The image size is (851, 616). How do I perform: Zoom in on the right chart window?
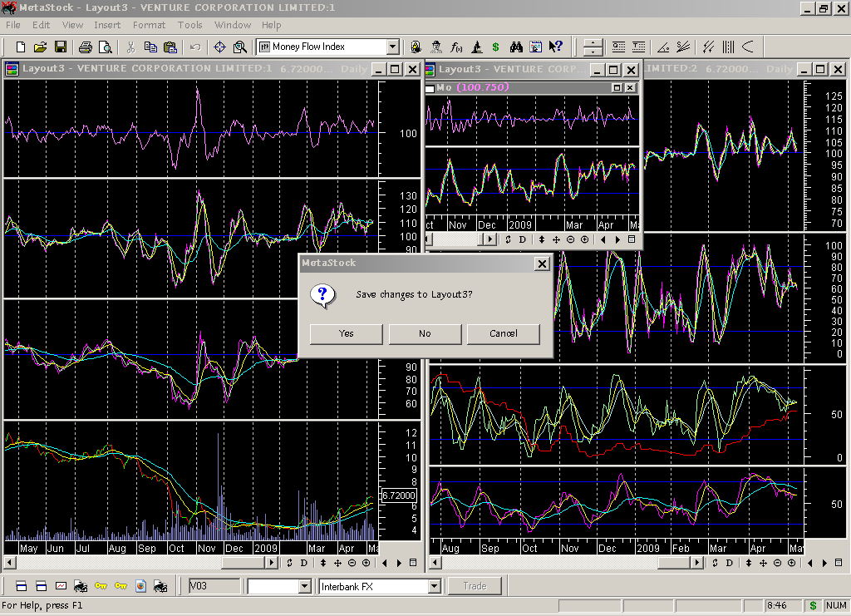[x=792, y=563]
